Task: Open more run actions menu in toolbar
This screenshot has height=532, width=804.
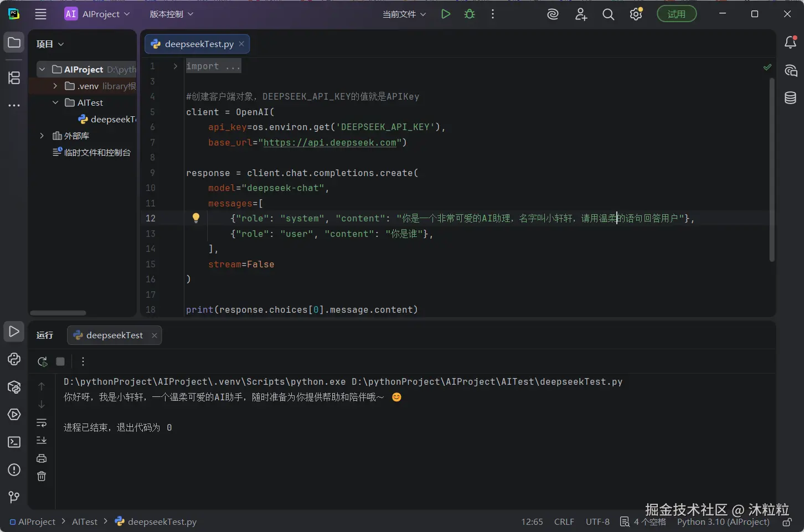Action: (x=493, y=14)
